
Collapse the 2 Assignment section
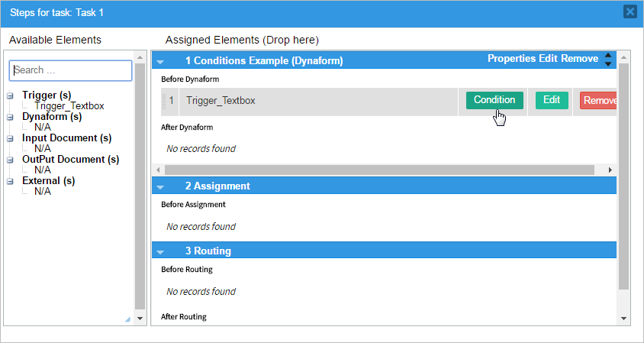pos(161,186)
